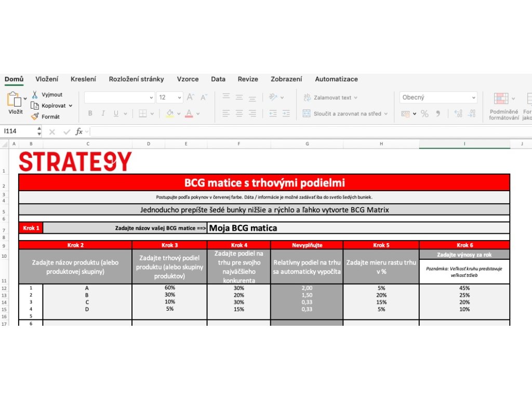Select revenue cell showing 45%

click(464, 288)
